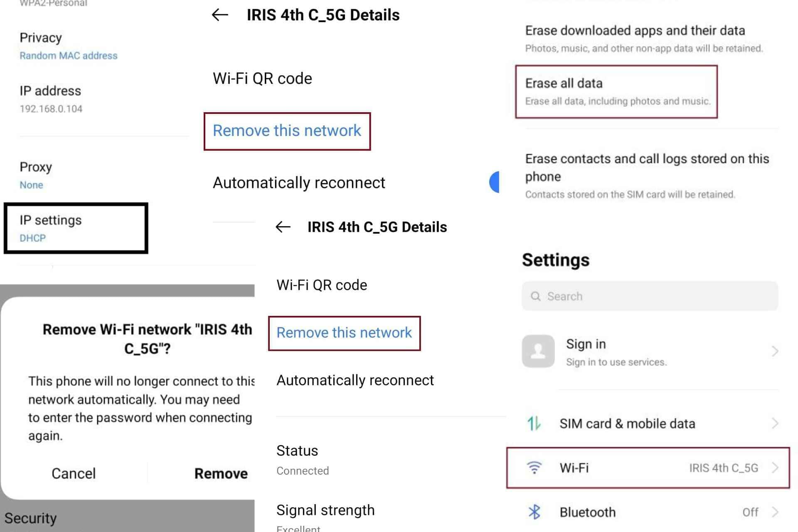Tap the search magnifier icon
The width and height of the screenshot is (798, 532).
[536, 296]
